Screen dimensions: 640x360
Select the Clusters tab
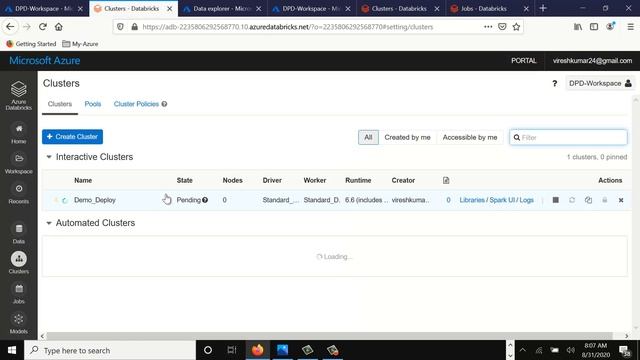[x=60, y=104]
